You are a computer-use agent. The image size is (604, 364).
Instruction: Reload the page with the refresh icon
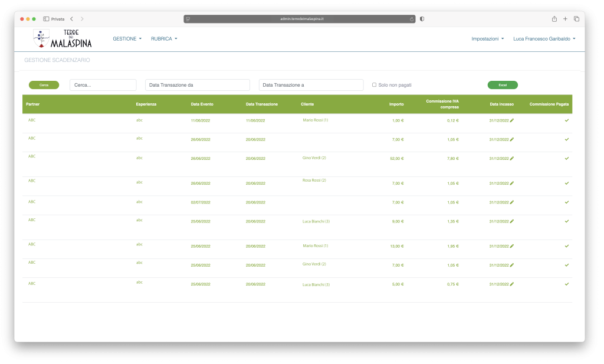412,19
